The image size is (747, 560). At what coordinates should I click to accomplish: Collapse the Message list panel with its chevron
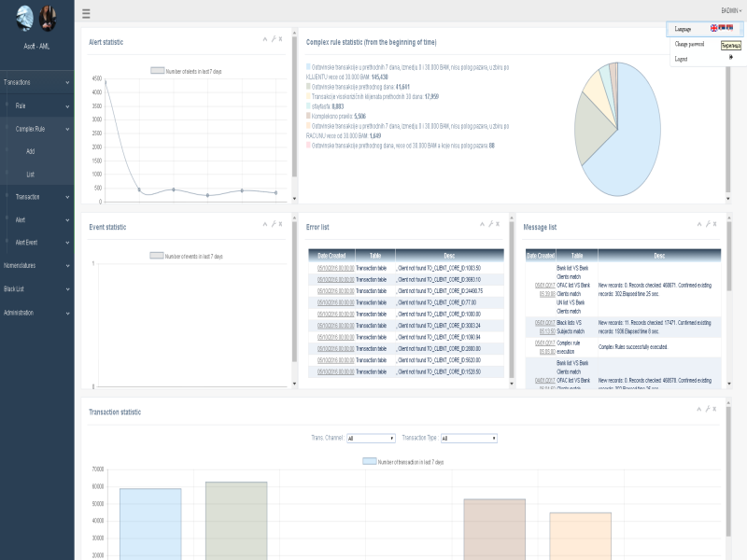point(699,224)
